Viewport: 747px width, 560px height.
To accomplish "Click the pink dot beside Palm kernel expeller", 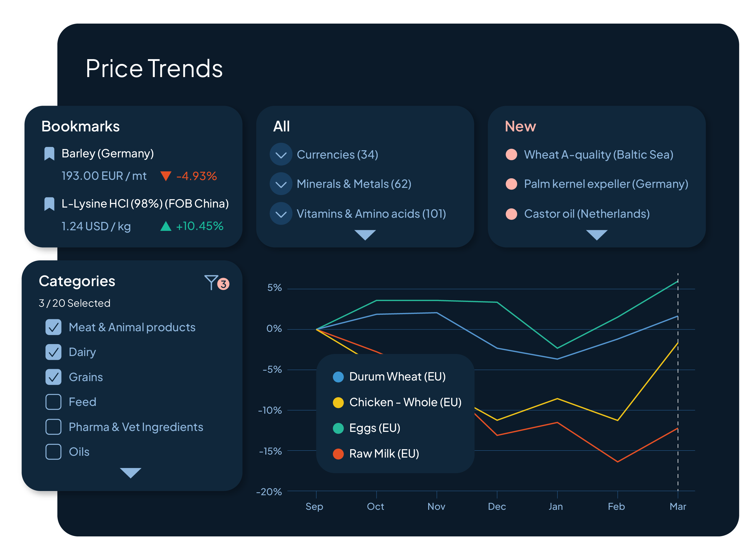I will 512,184.
